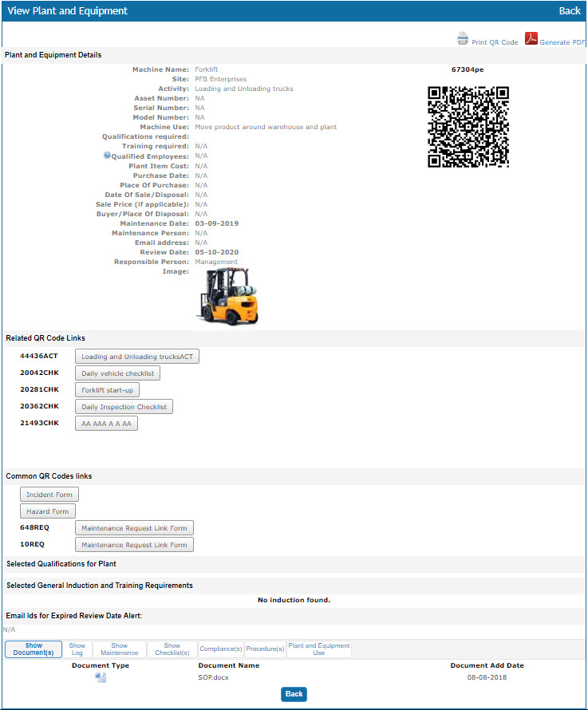Open the Forklift start-up checklist
588x710 pixels.
point(108,390)
